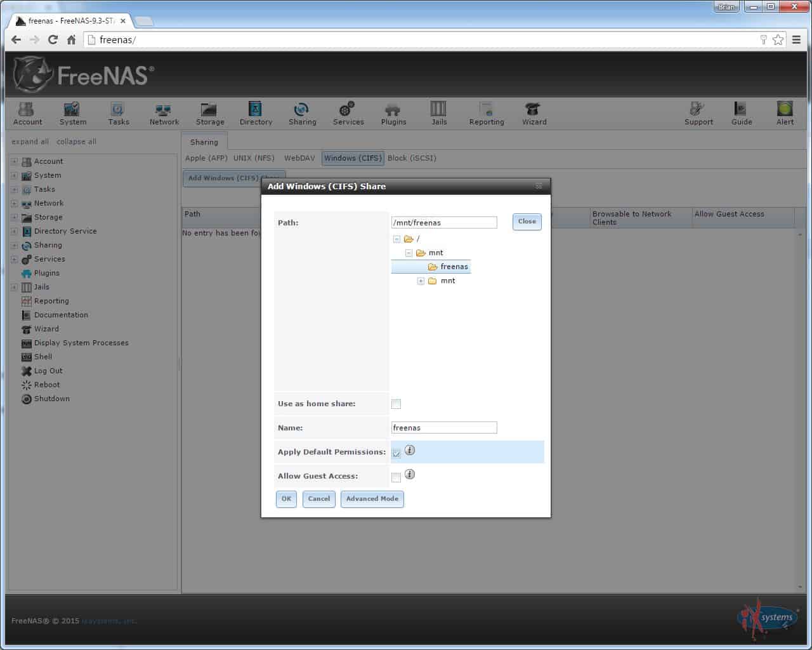
Task: Expand the Storage node in sidebar
Action: [x=15, y=217]
